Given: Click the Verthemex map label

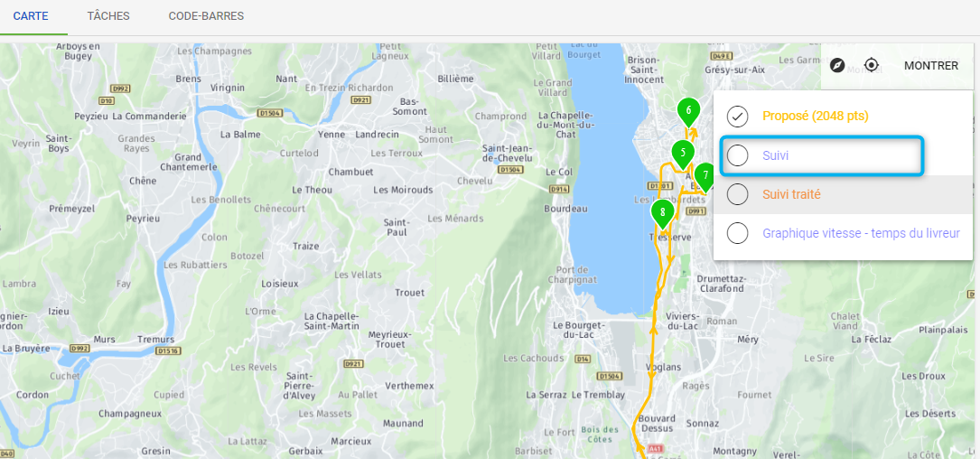Looking at the screenshot, I should pos(409,386).
